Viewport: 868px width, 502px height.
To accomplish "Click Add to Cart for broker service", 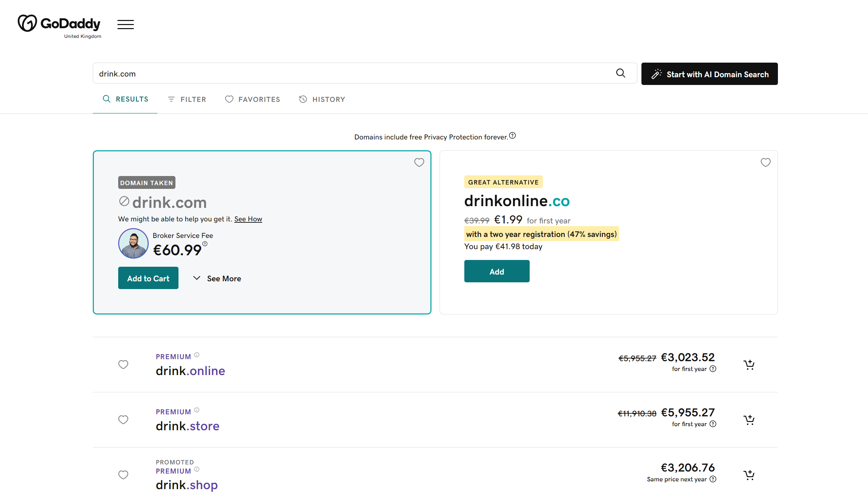I will [x=148, y=278].
